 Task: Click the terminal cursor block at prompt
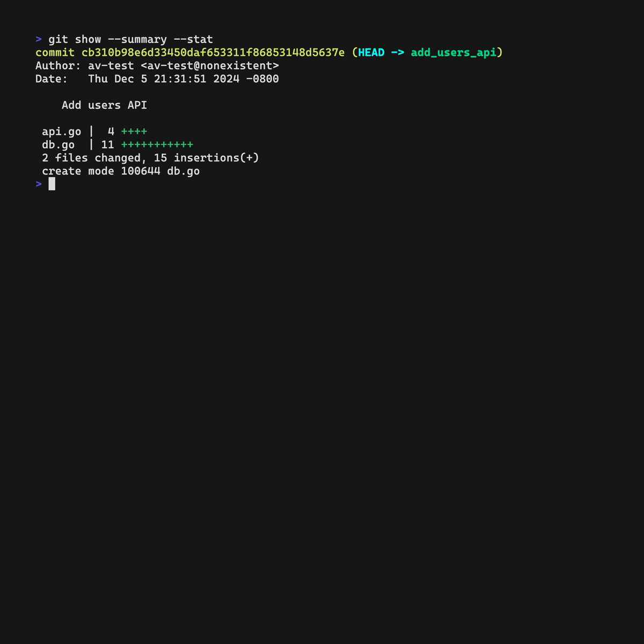tap(52, 184)
